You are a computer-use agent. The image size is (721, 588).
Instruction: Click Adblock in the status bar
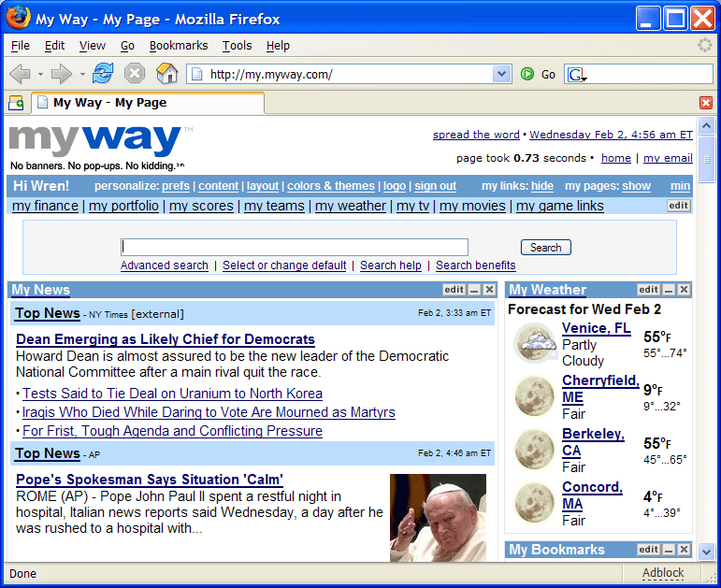[x=663, y=573]
